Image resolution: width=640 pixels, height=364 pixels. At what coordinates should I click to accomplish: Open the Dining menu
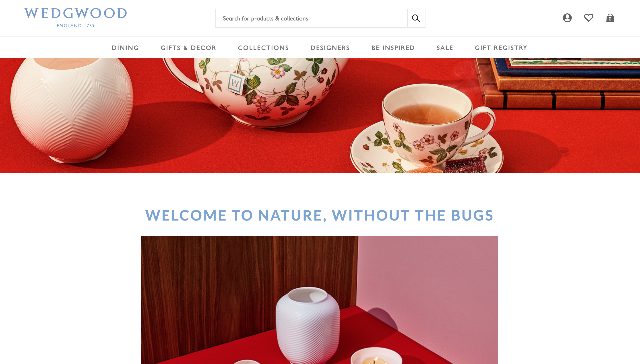(125, 48)
